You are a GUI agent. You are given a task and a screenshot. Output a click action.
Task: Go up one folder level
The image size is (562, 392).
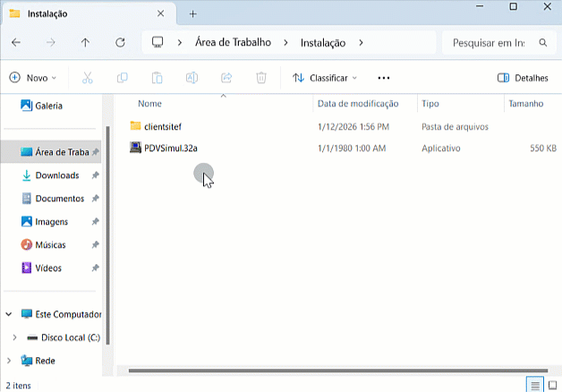coord(85,43)
